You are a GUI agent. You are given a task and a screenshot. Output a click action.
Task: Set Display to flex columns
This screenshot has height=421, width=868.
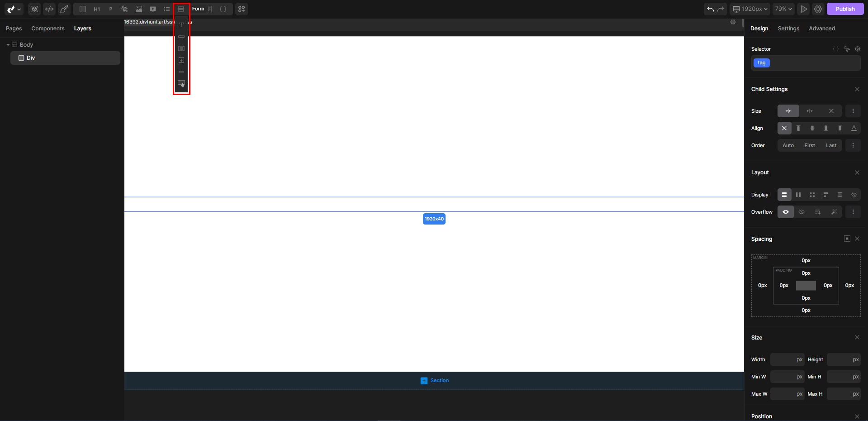click(798, 195)
